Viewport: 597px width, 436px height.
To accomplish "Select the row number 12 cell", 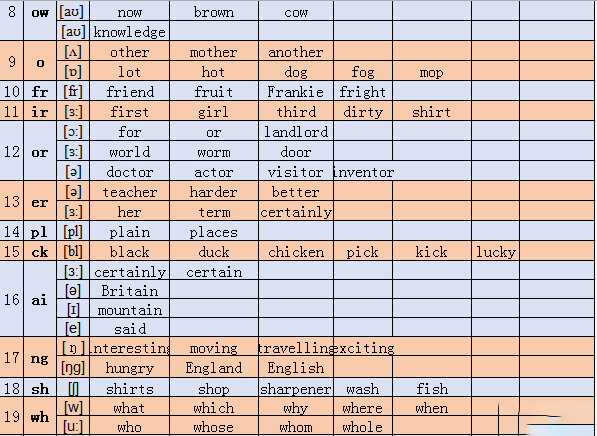I will (x=12, y=151).
